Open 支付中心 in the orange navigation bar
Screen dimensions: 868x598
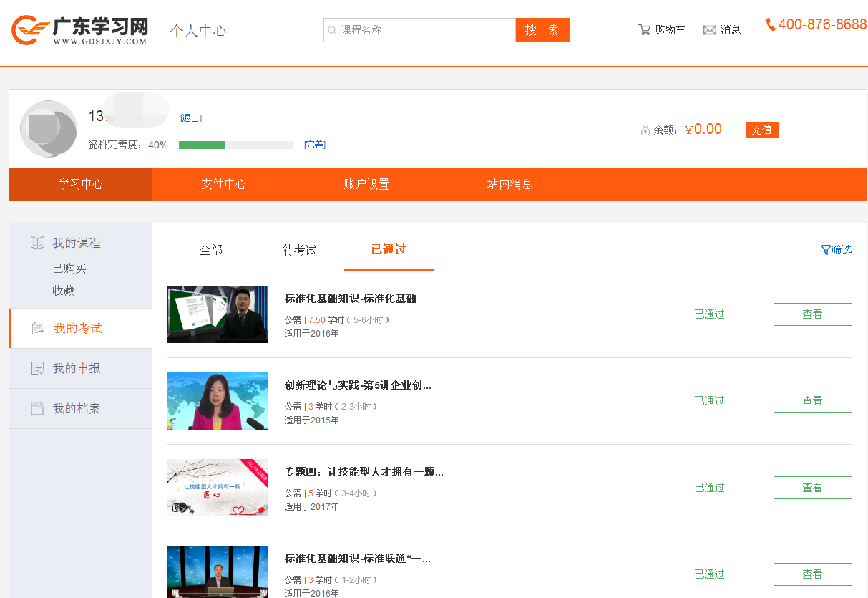point(223,184)
